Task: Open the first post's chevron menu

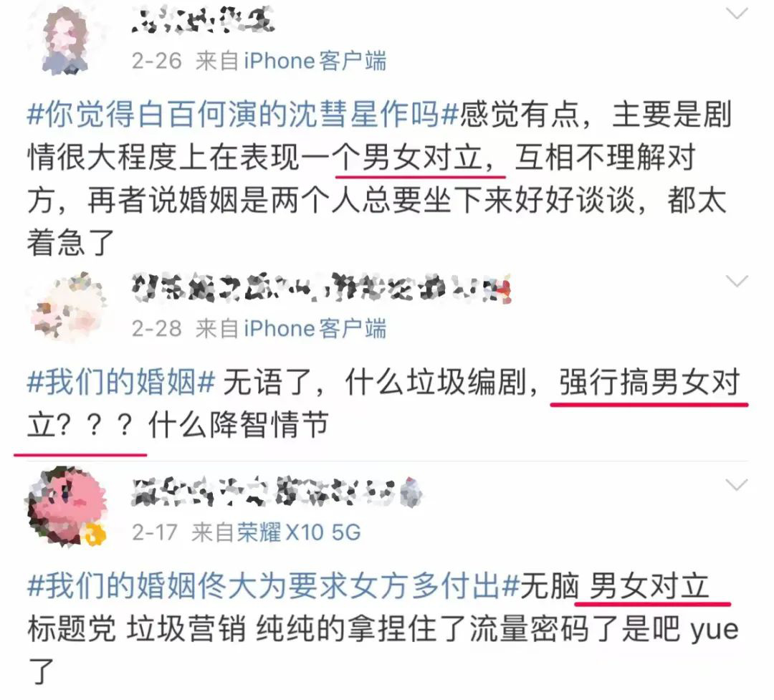Action: click(737, 14)
